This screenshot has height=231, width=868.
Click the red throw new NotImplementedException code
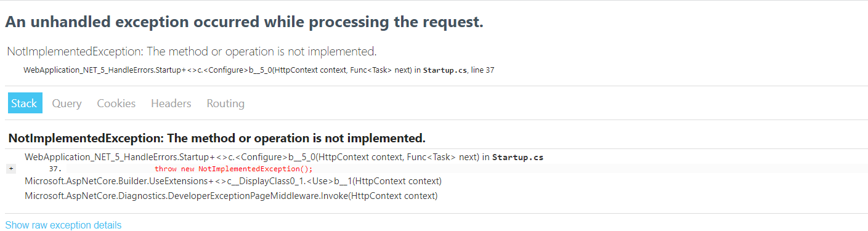pos(234,169)
